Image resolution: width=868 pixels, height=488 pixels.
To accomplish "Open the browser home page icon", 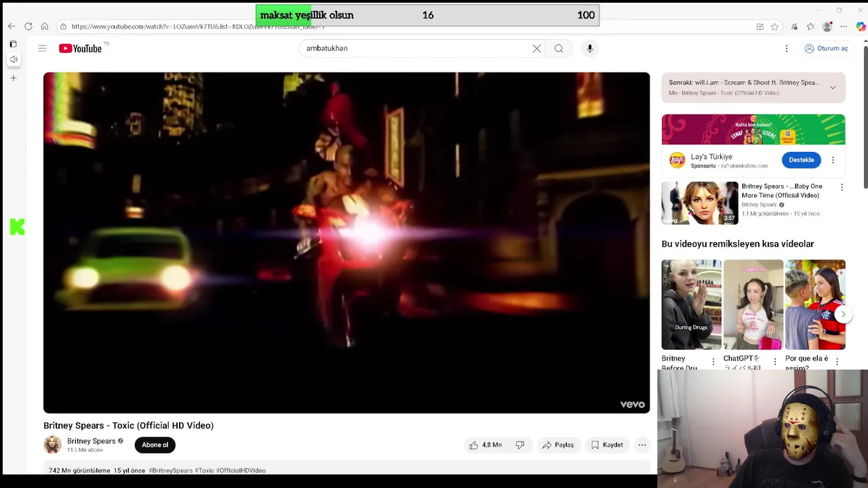I will 45,26.
